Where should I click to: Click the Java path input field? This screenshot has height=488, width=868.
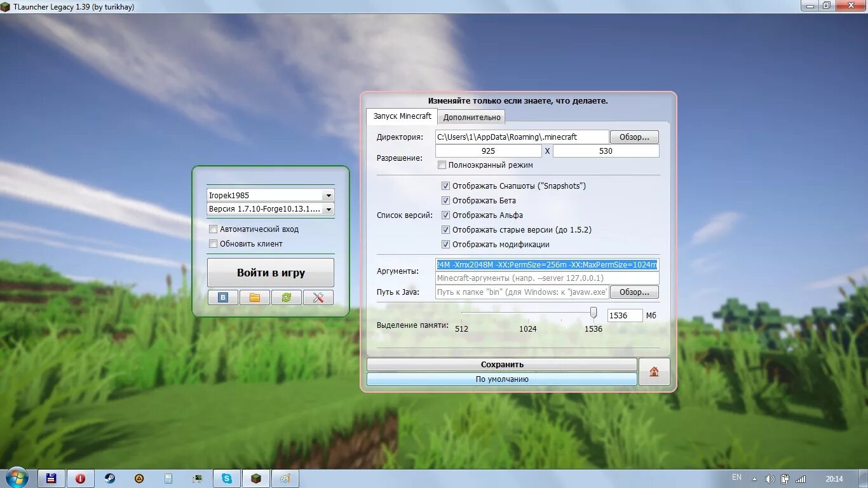pos(522,292)
